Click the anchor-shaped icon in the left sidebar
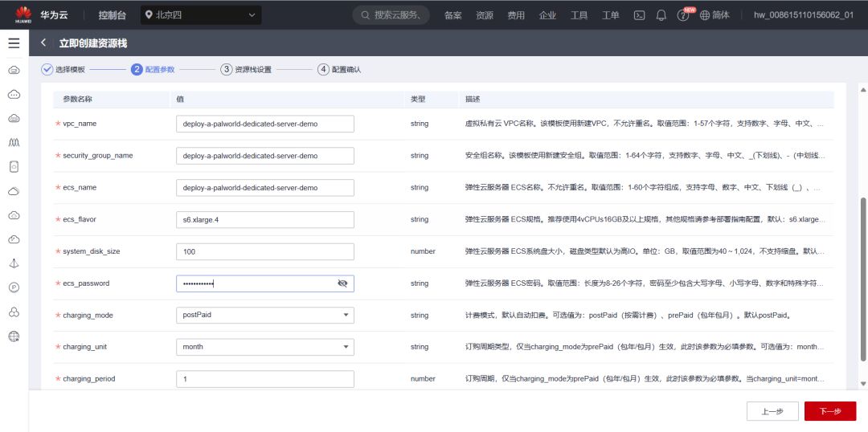Screen dimensions: 868x432 tap(14, 263)
